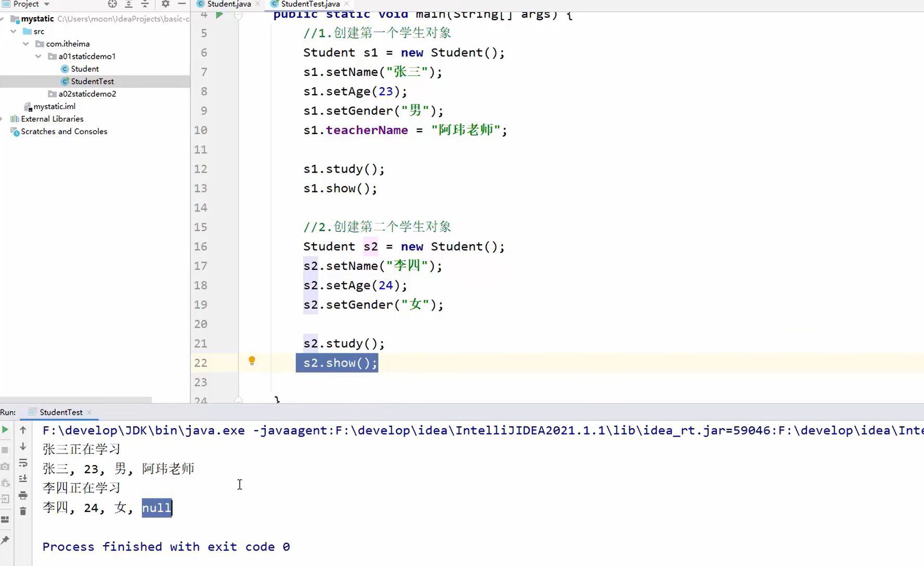The width and height of the screenshot is (924, 566).
Task: Open the Project view dropdown arrow
Action: point(46,4)
